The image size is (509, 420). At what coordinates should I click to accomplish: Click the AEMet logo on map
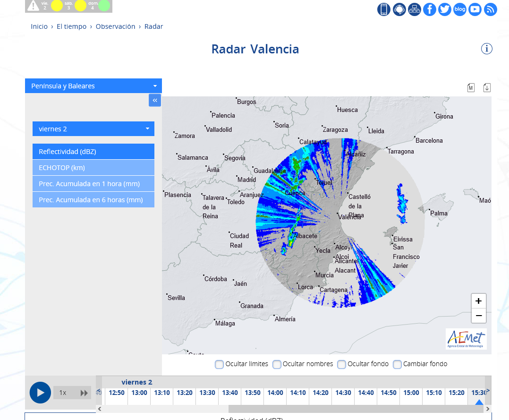pyautogui.click(x=466, y=339)
